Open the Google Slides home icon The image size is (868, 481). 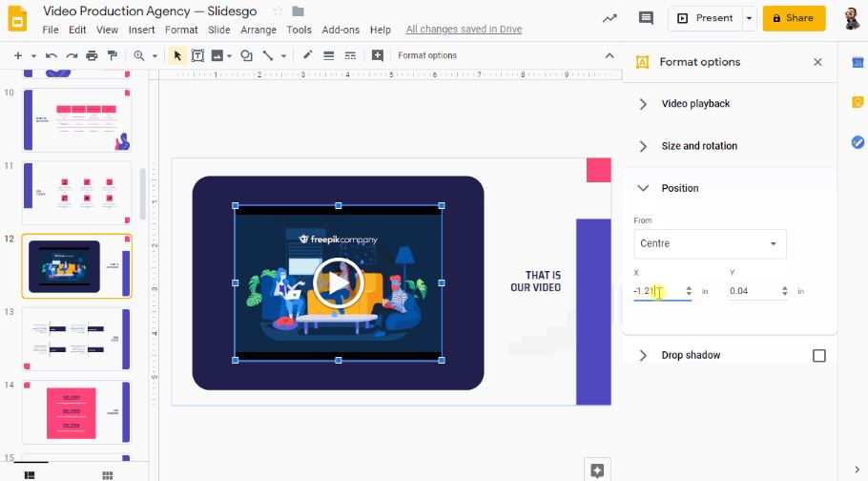tap(17, 18)
